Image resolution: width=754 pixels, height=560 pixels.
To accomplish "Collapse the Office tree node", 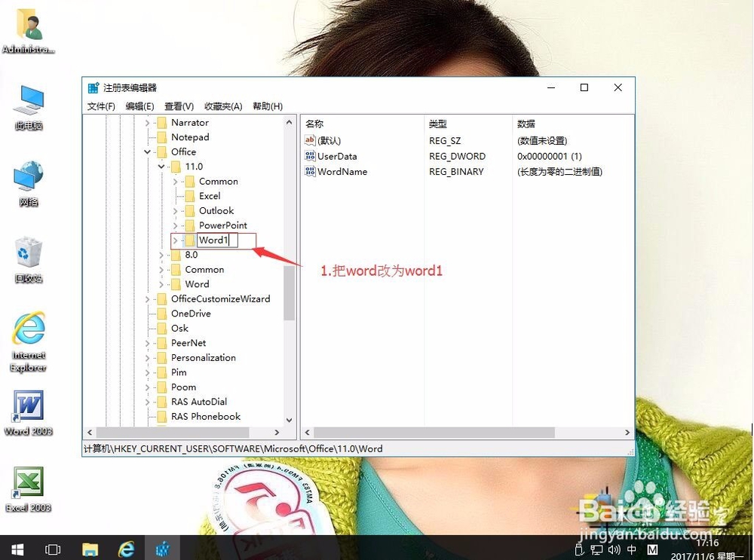I will pos(147,152).
